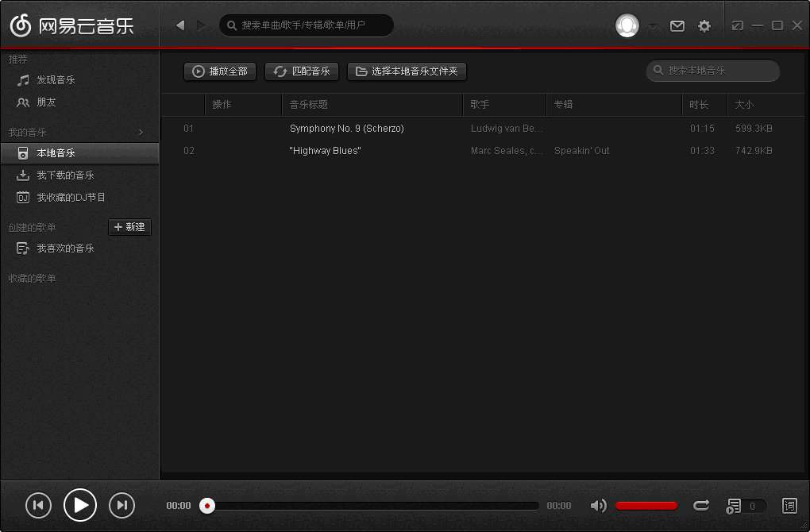Skip to the previous track

(38, 505)
